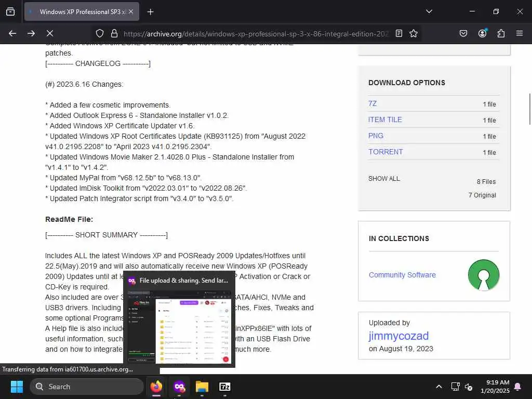Open the notifications bell icon
Image resolution: width=532 pixels, height=399 pixels.
(518, 387)
